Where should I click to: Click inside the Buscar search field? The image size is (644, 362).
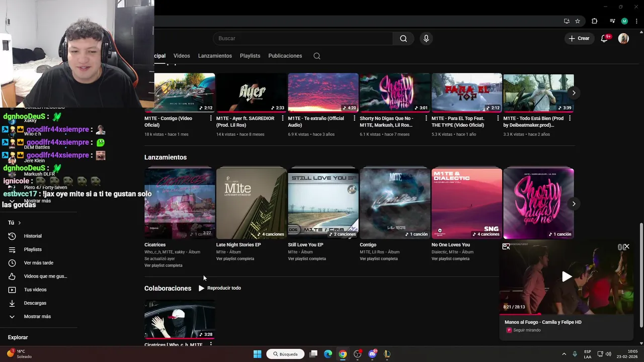coord(303,39)
